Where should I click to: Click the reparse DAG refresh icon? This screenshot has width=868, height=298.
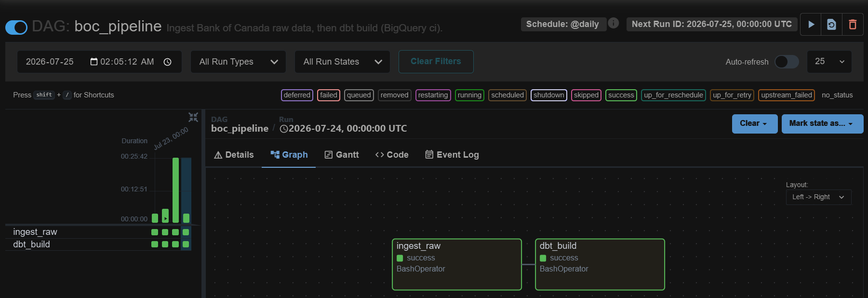click(831, 24)
